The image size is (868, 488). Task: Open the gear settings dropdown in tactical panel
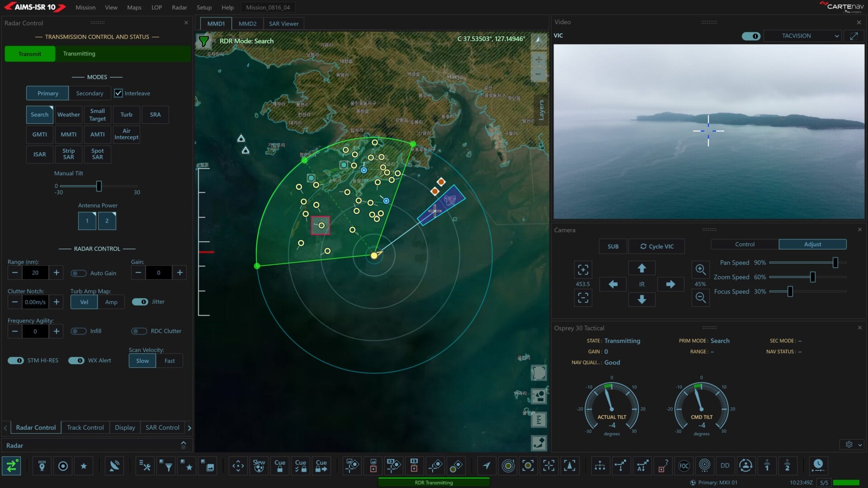(x=853, y=445)
